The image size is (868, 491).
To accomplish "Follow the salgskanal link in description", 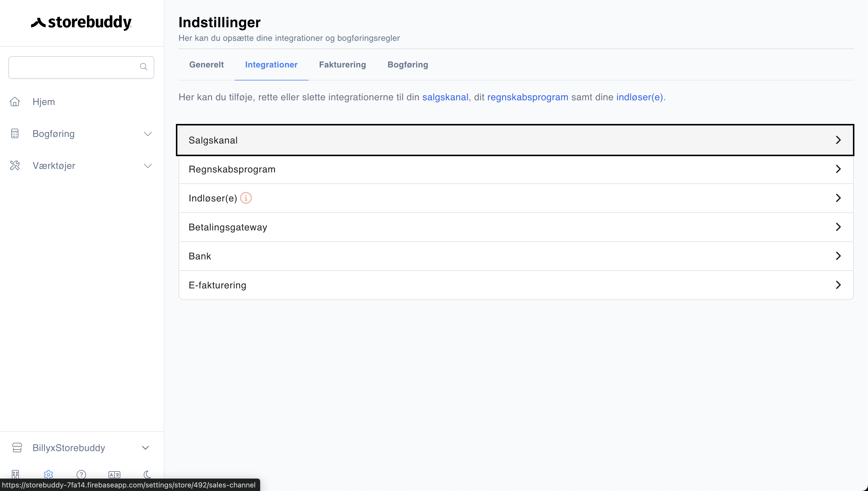I will 445,97.
